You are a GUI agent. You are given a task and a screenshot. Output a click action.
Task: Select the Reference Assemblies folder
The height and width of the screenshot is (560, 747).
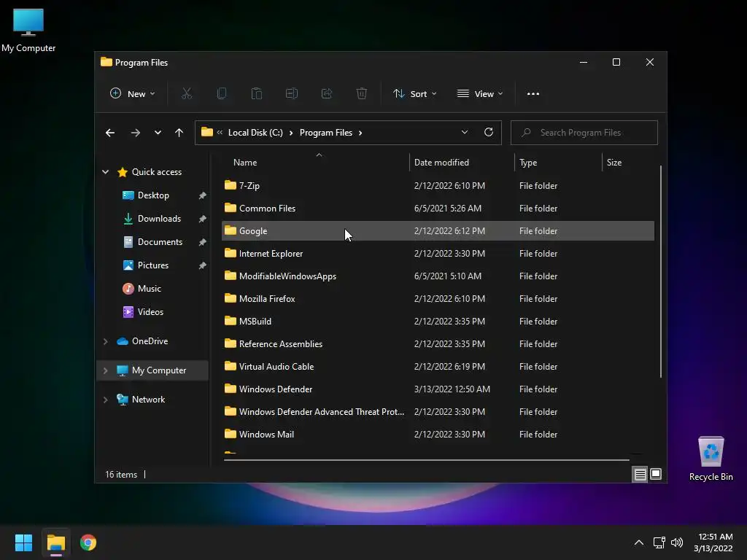(x=438, y=344)
